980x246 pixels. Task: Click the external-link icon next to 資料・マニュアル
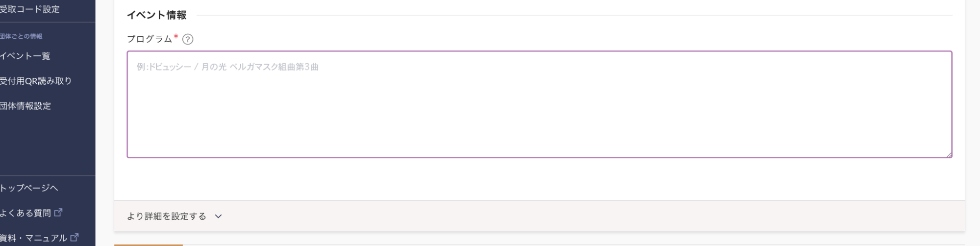(x=75, y=237)
